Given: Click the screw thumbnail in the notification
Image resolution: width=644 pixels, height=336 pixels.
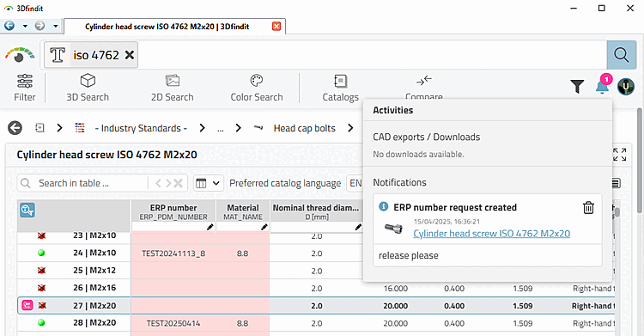Looking at the screenshot, I should pos(393,229).
